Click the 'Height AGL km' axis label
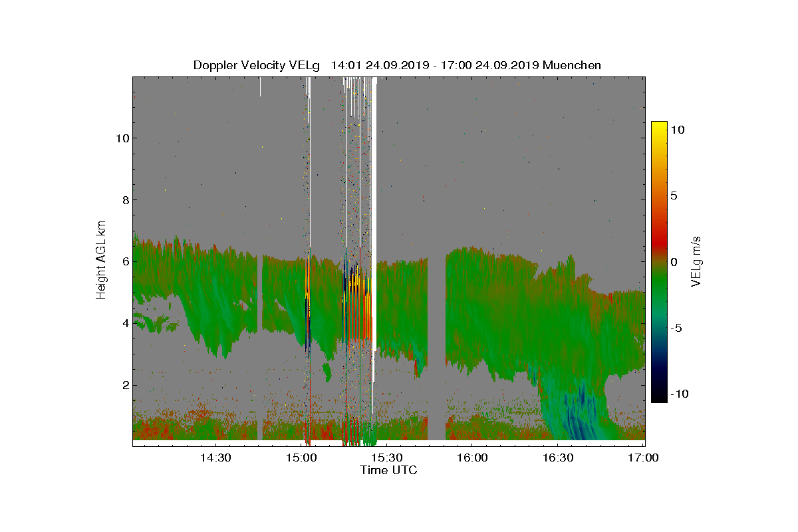This screenshot has width=798, height=532. (102, 261)
